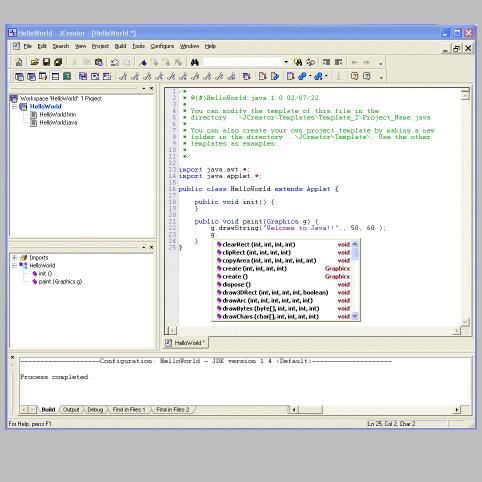Click the autocomplete list scroll down arrow

[x=355, y=316]
